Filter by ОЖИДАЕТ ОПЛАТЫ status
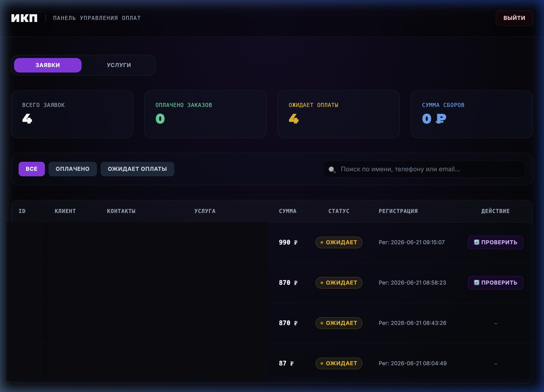The height and width of the screenshot is (392, 544). [137, 169]
